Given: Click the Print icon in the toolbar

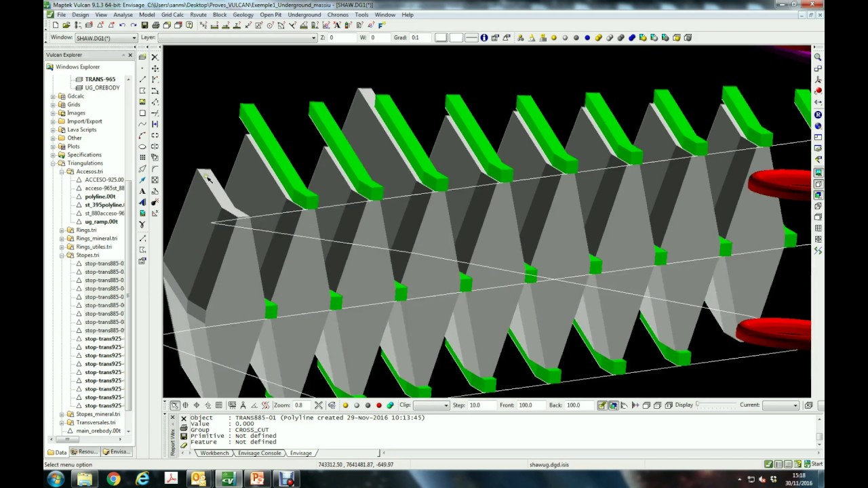Looking at the screenshot, I should click(x=155, y=25).
